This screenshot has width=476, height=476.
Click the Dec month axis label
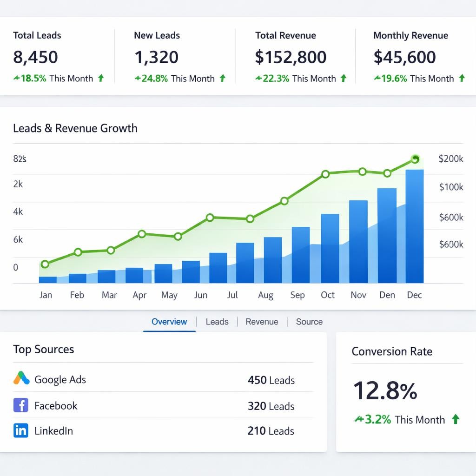pos(414,295)
